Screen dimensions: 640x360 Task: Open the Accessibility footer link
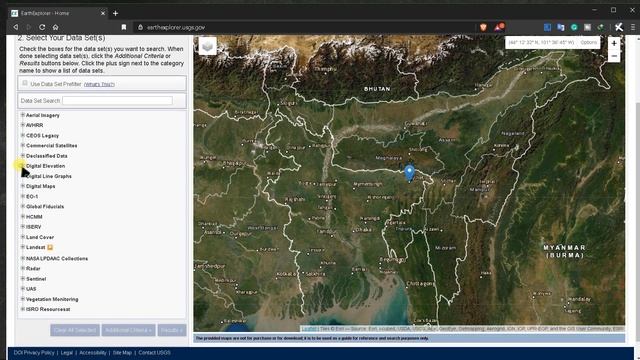[x=93, y=353]
